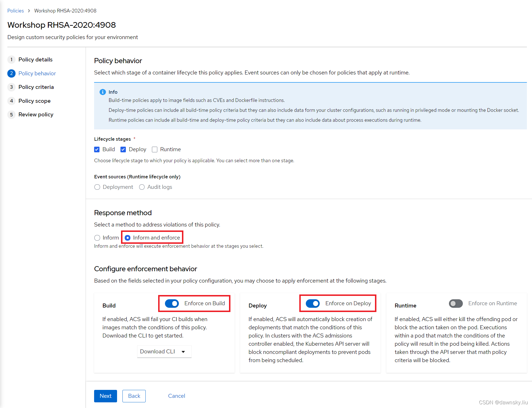Open the Download CLI dropdown
The height and width of the screenshot is (408, 532).
pos(164,352)
